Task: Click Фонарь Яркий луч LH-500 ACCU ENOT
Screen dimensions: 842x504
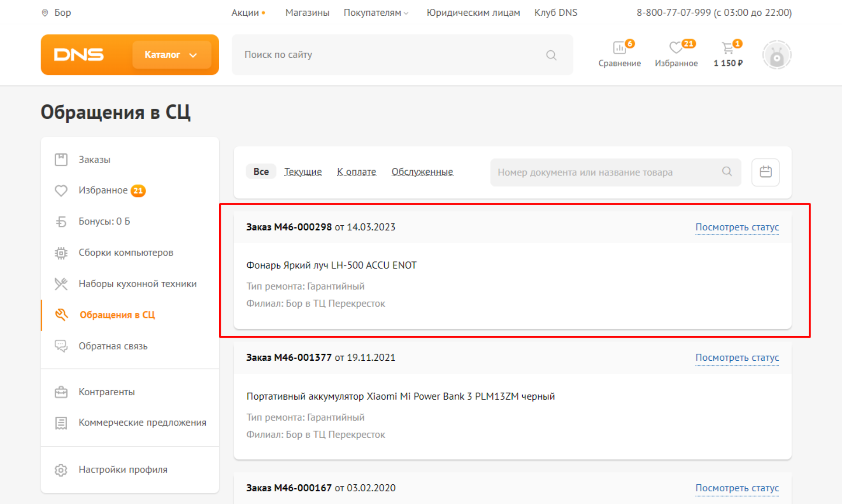Action: 331,265
